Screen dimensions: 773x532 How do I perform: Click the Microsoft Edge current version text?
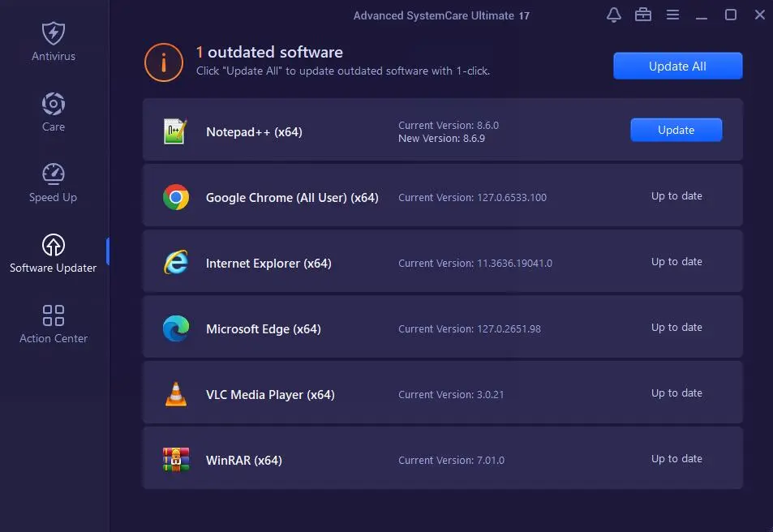point(470,329)
